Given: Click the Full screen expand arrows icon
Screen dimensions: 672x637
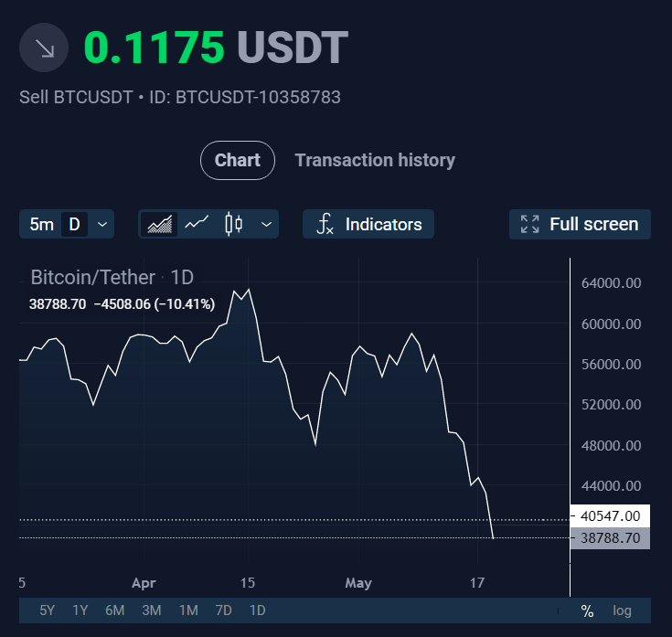Looking at the screenshot, I should click(x=529, y=224).
